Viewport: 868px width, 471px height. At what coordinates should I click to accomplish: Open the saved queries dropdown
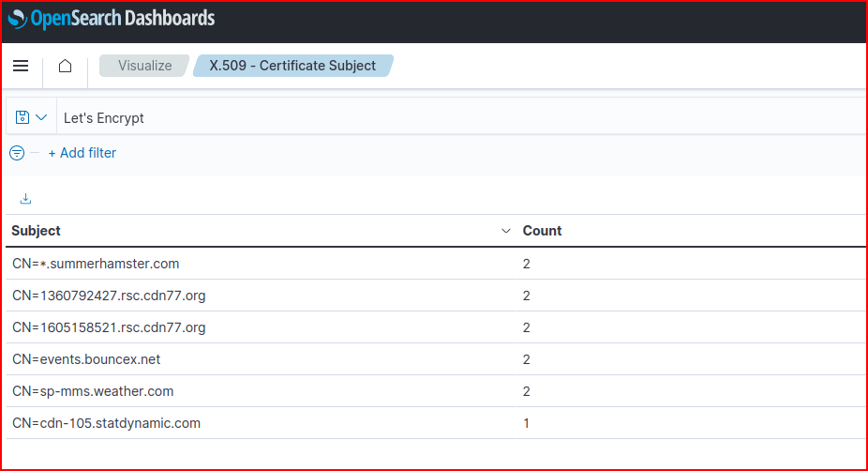click(31, 117)
